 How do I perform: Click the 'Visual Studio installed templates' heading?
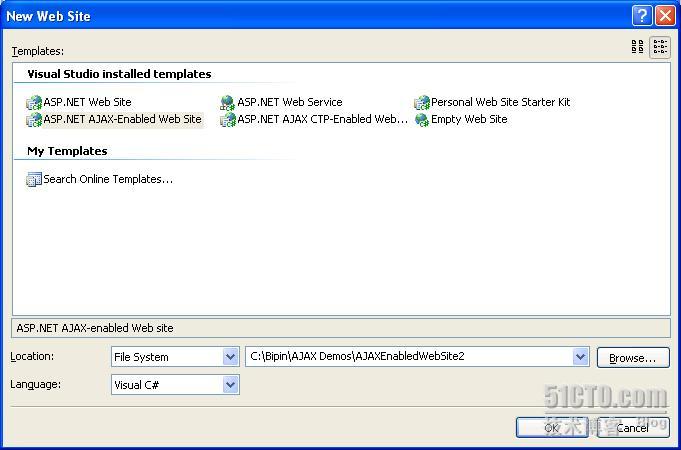(x=119, y=74)
